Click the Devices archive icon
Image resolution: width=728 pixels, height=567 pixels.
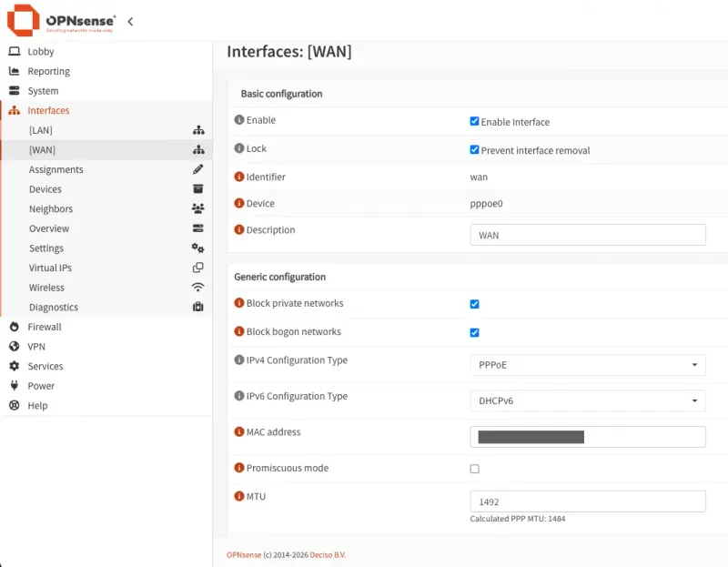pos(199,188)
